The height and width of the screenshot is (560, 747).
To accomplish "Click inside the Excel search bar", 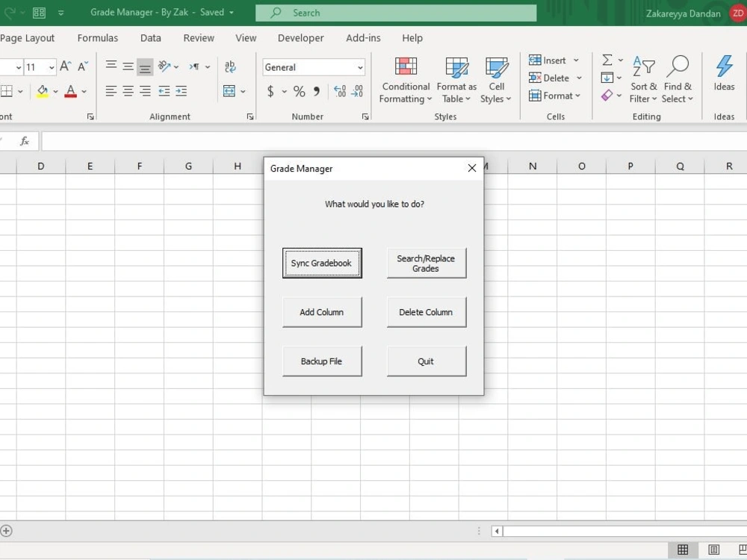I will (396, 13).
